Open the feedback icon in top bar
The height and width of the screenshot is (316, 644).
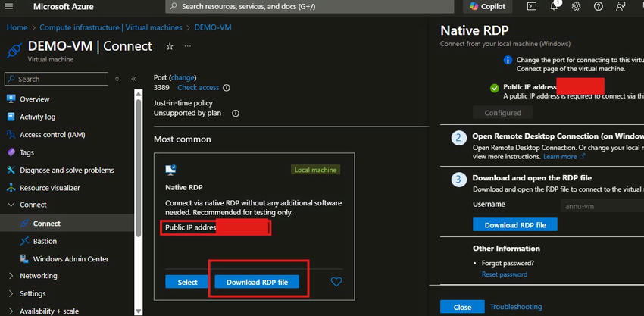[621, 6]
